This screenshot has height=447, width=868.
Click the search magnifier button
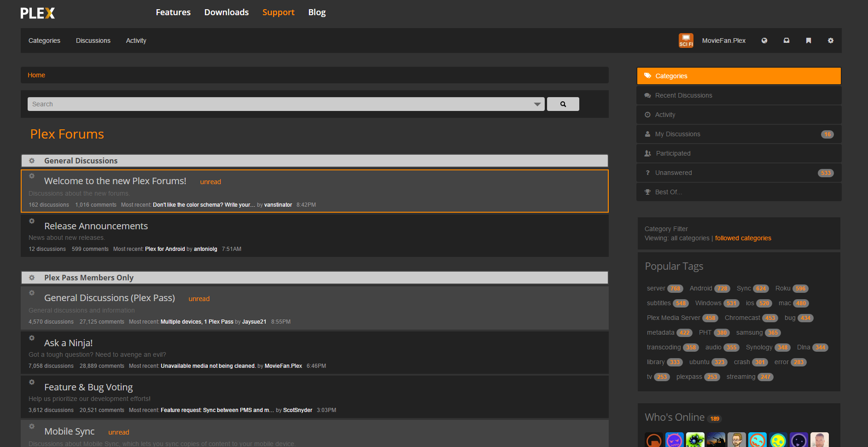[563, 104]
